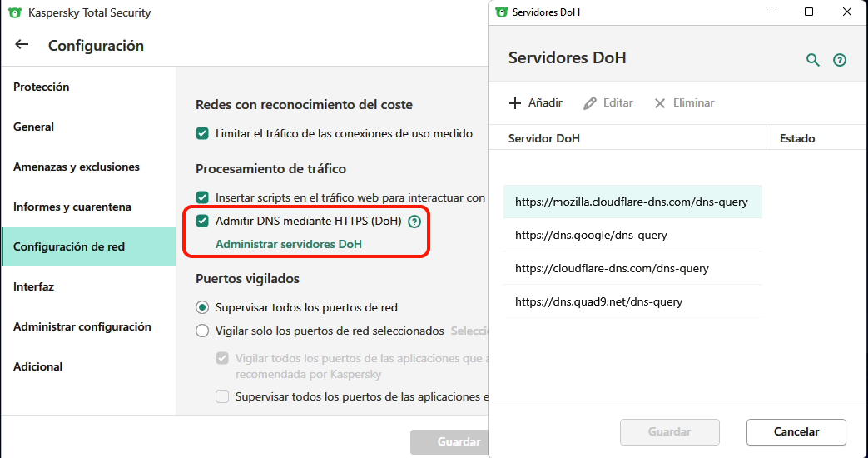Toggle Vigilar todos los puertos recomendada por Kaspersky
Image resolution: width=868 pixels, height=458 pixels.
pyautogui.click(x=222, y=358)
